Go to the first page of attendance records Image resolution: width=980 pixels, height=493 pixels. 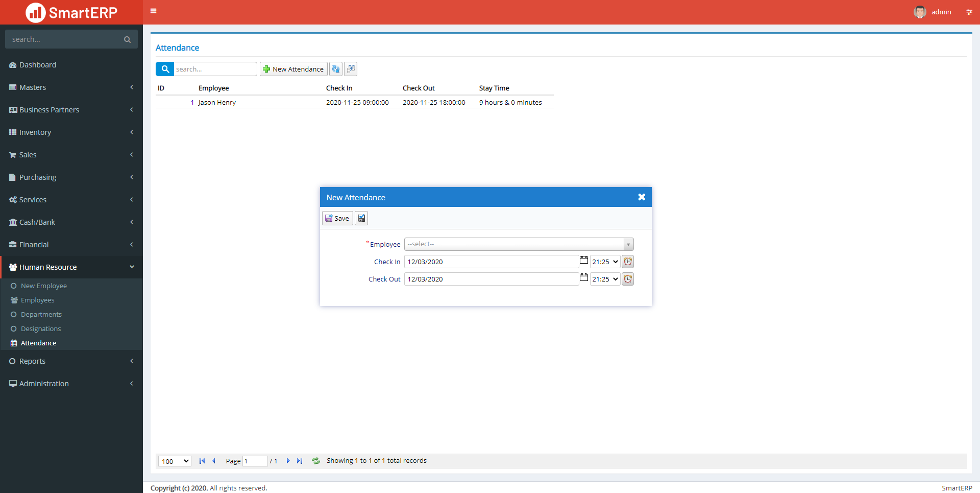202,460
